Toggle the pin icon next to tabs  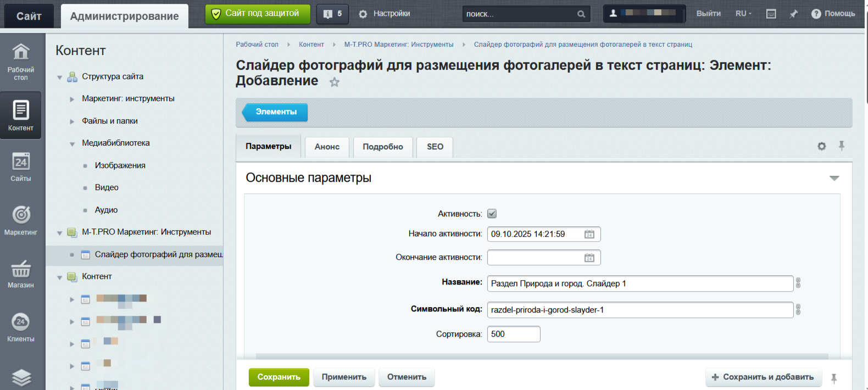(x=841, y=146)
